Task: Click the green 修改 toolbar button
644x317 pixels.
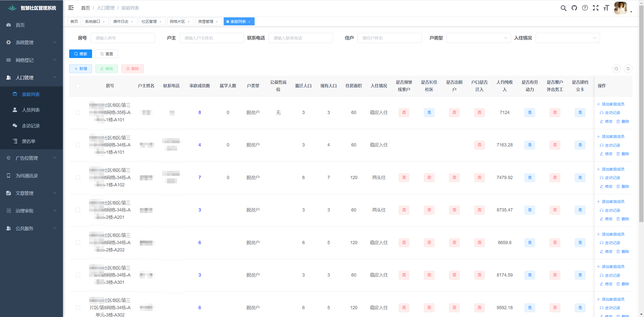Action: point(106,69)
